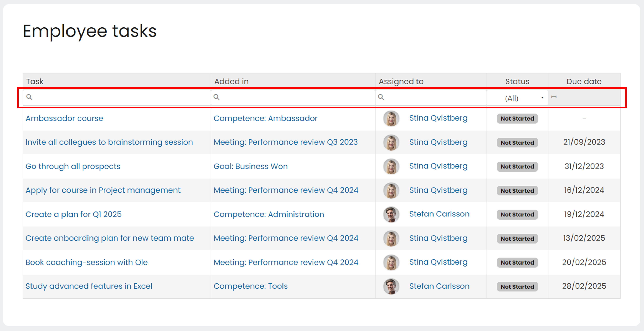
Task: Sort by the Status column header
Action: [x=517, y=81]
